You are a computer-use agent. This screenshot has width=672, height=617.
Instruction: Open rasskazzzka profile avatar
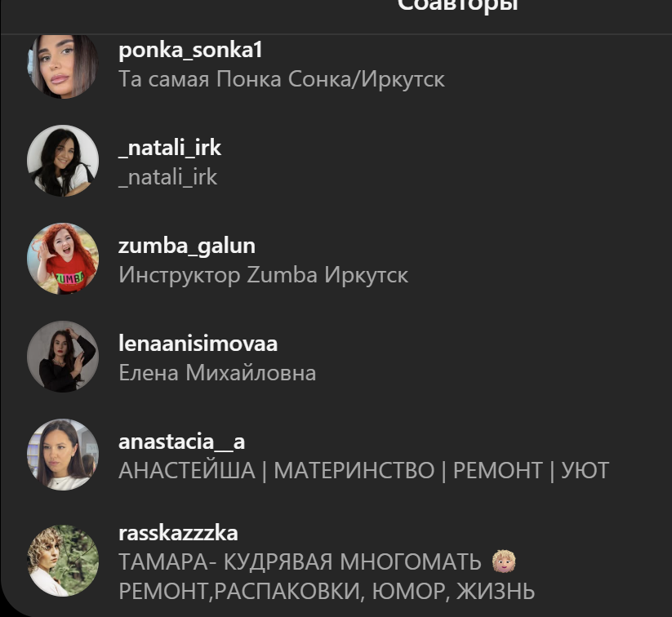point(63,561)
